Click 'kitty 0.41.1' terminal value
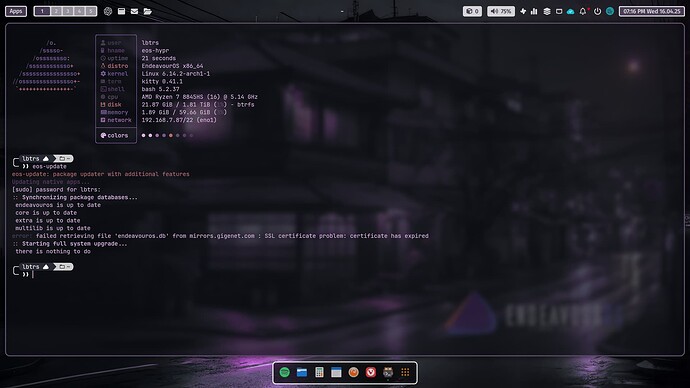Screen dimensions: 690x388 click(162, 81)
